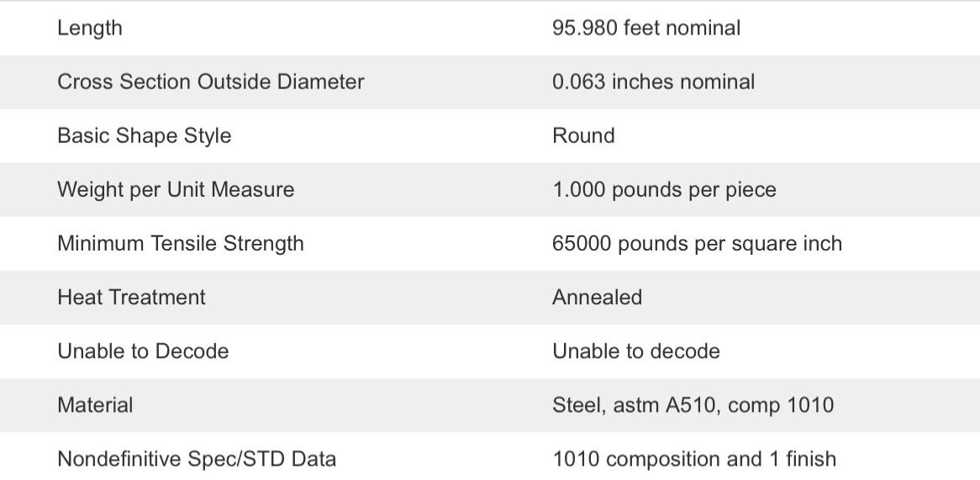Image resolution: width=980 pixels, height=480 pixels.
Task: Select the 95.980 feet nominal value
Action: pyautogui.click(x=645, y=28)
